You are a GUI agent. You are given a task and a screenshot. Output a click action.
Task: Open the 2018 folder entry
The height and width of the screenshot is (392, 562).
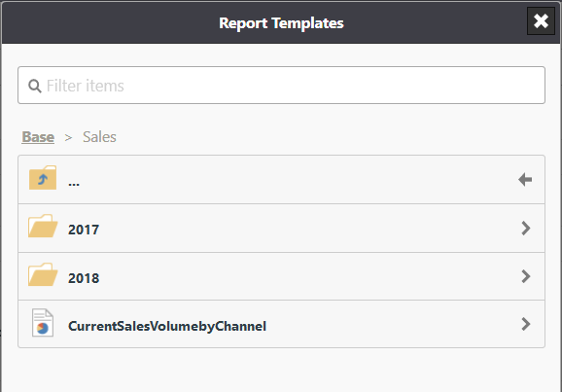point(281,276)
